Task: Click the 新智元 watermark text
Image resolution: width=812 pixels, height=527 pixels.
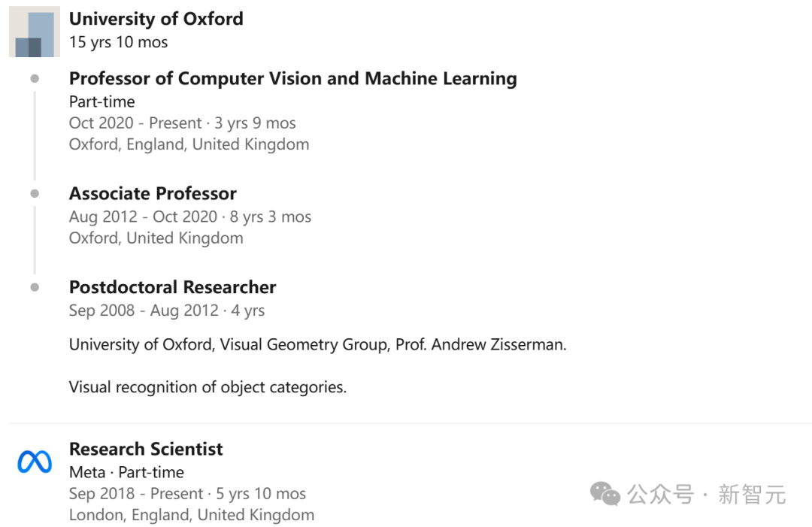Action: [x=752, y=495]
